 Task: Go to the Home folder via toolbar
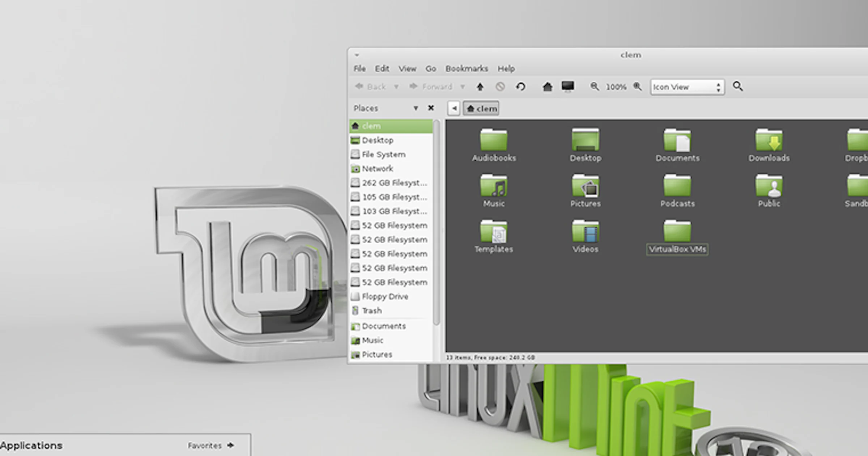click(x=548, y=86)
